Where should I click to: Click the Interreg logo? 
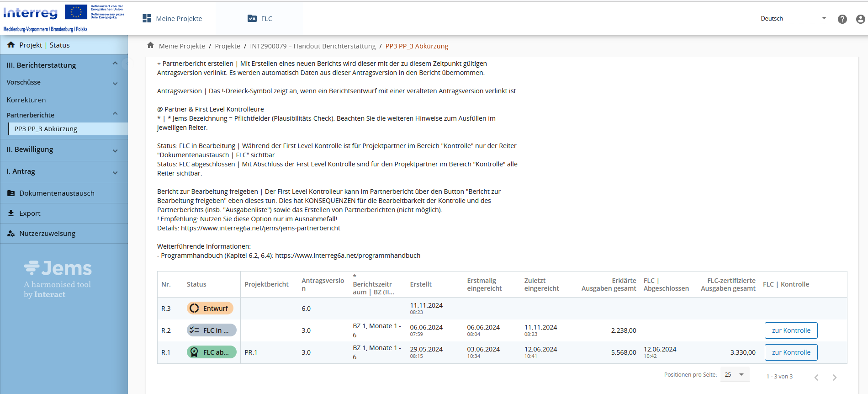pyautogui.click(x=31, y=13)
